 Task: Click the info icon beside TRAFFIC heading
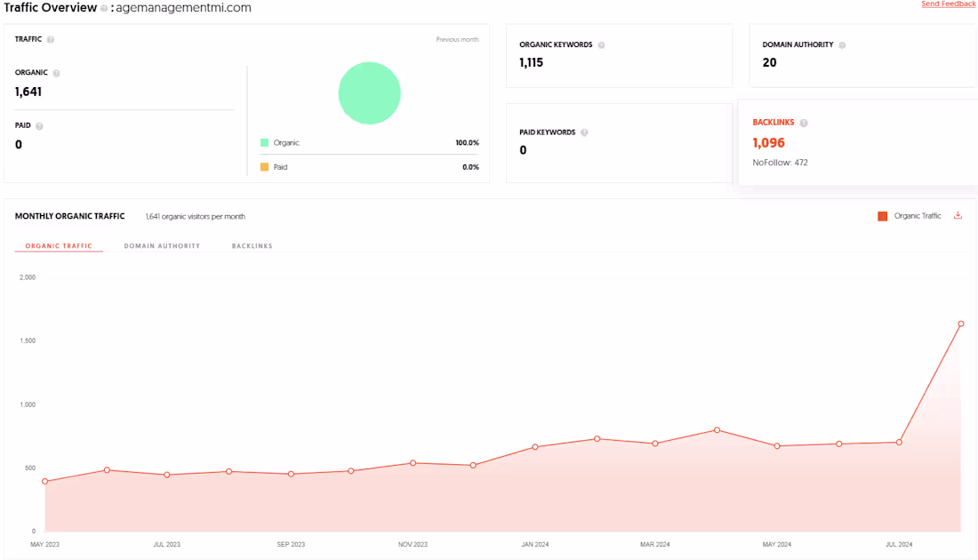[51, 39]
